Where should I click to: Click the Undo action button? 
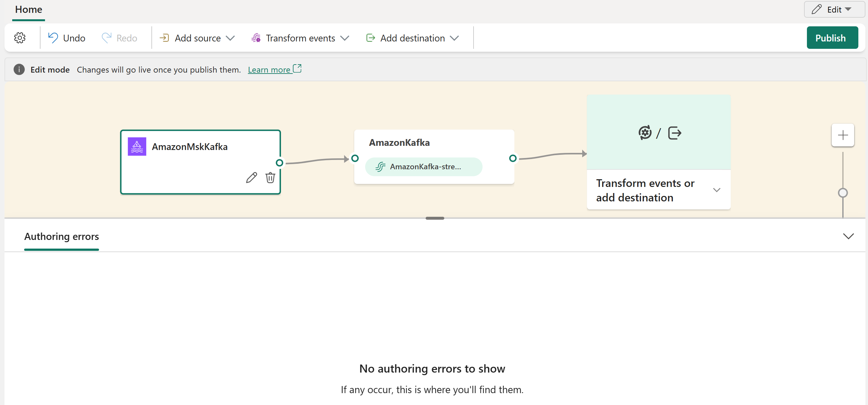(x=67, y=38)
